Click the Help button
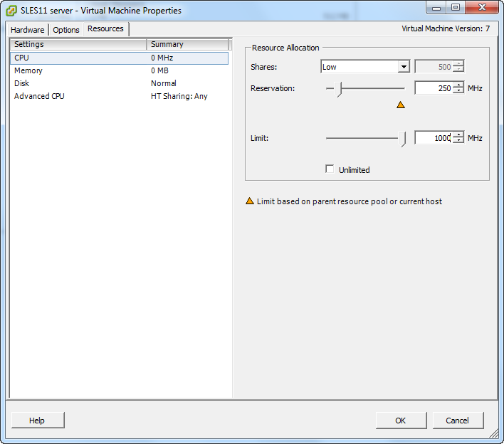 point(38,421)
